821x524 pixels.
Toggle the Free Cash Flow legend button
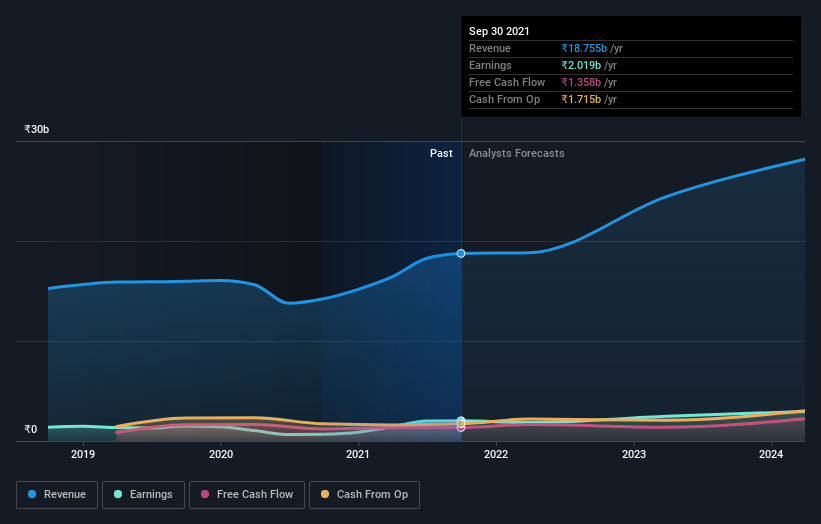click(247, 495)
